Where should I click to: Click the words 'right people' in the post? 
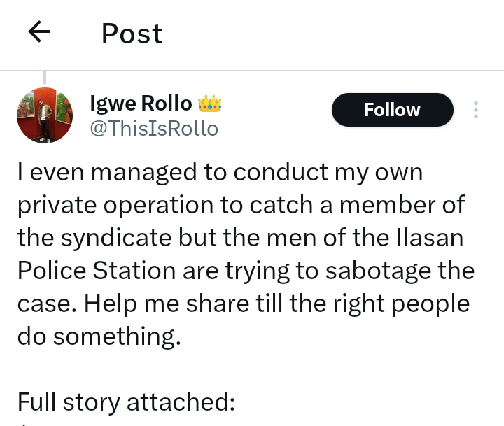click(401, 304)
